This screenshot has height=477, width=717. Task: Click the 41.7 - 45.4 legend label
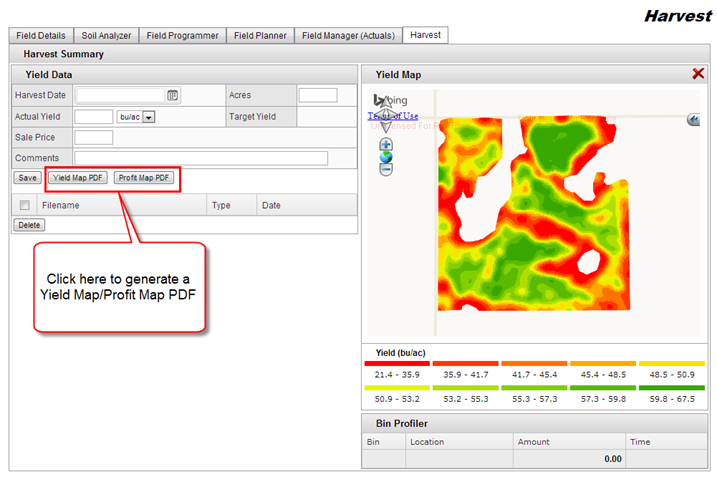click(535, 375)
